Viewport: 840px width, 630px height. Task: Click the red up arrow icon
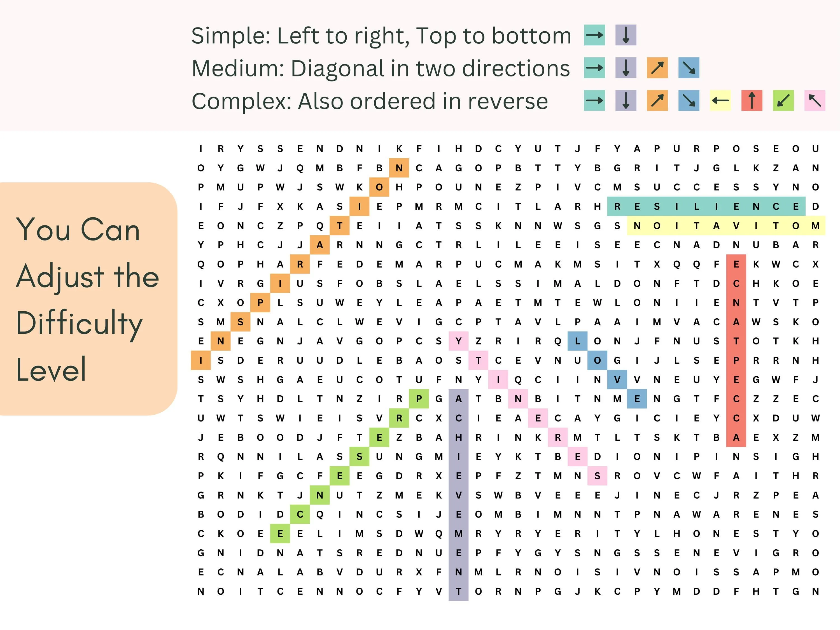point(752,101)
